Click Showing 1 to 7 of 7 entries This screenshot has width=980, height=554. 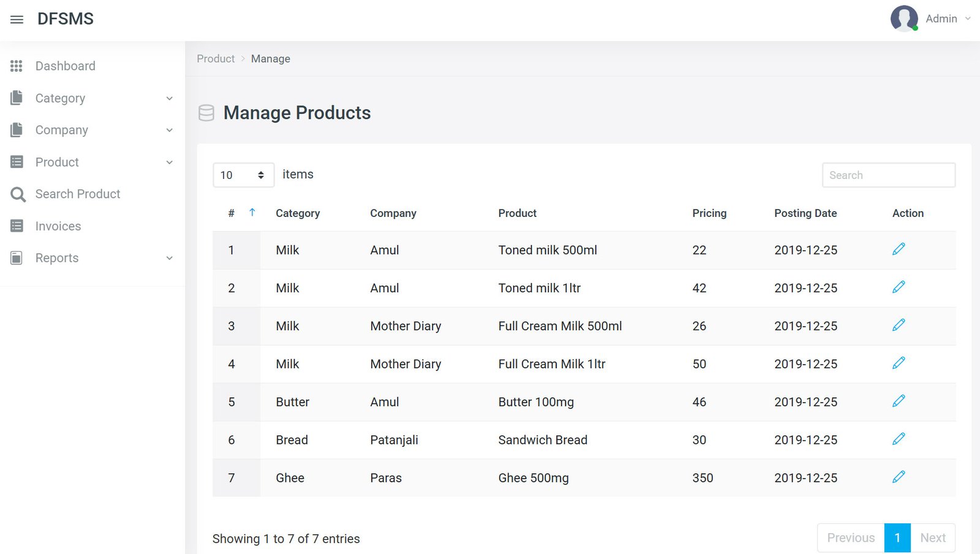(286, 539)
